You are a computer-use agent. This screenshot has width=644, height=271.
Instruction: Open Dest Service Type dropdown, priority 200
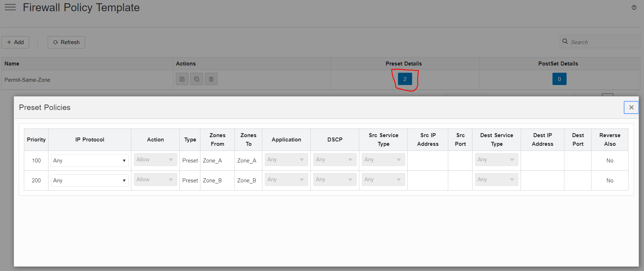click(496, 179)
